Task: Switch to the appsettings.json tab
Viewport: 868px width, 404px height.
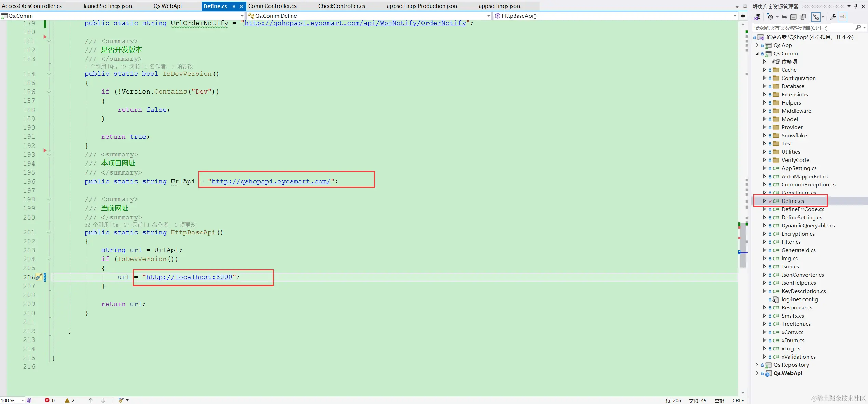Action: click(499, 6)
